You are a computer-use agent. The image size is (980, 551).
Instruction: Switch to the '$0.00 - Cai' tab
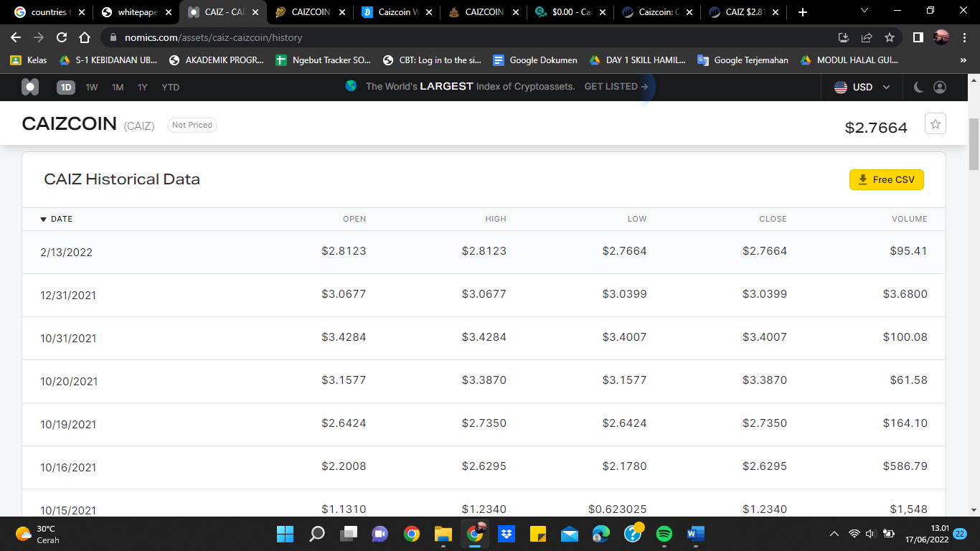pyautogui.click(x=570, y=12)
